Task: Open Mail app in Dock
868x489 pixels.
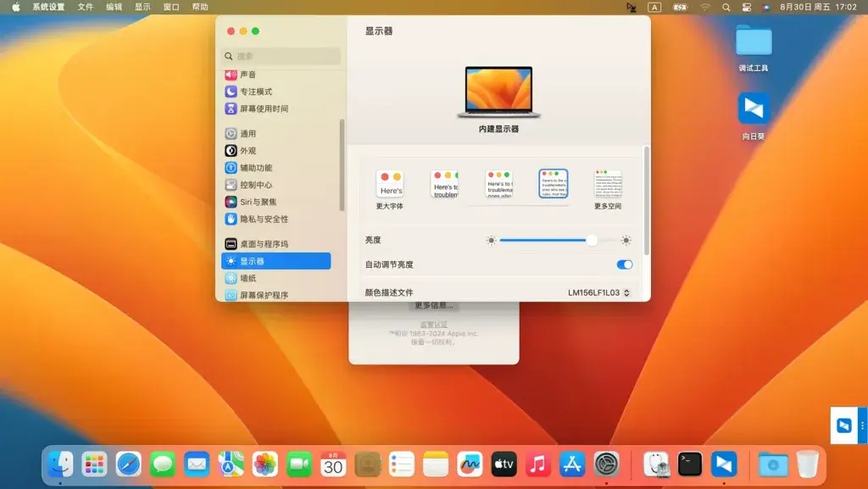Action: tap(197, 464)
